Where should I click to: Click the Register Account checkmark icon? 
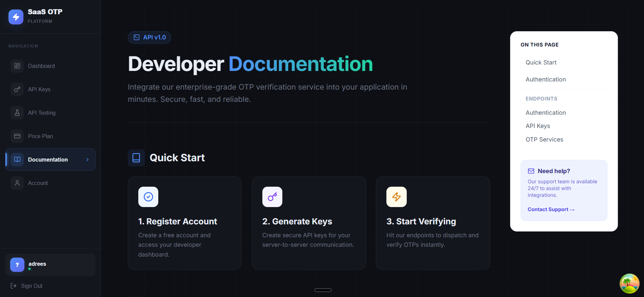point(148,197)
